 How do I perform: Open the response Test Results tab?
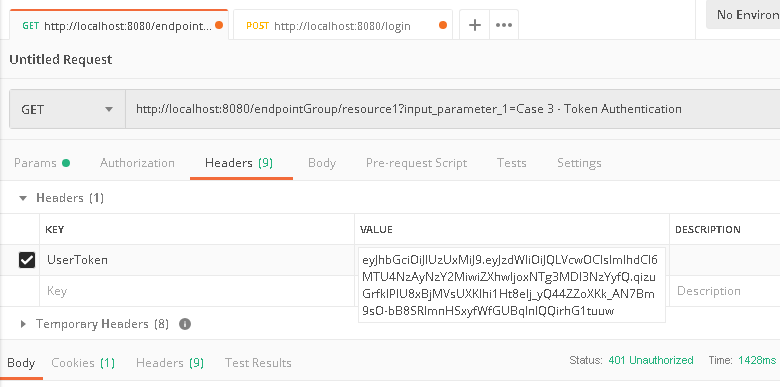[x=258, y=363]
